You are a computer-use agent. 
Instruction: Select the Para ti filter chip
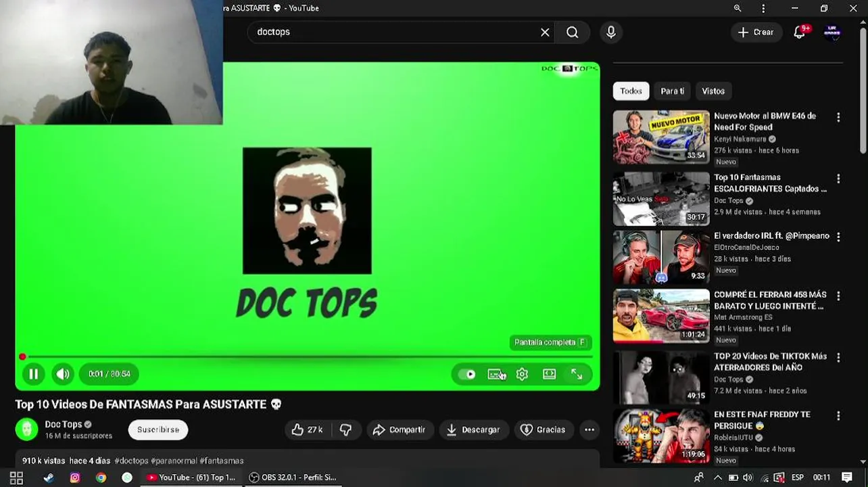[x=672, y=91]
